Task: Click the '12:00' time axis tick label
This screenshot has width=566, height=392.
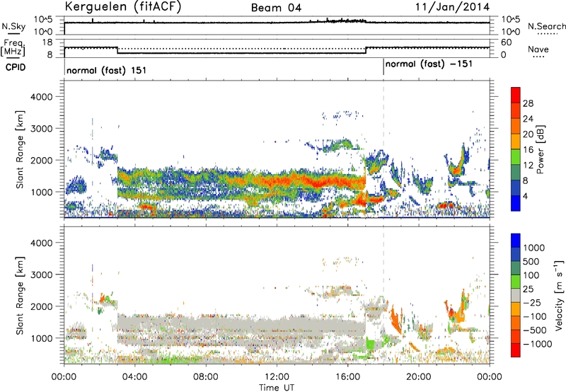Action: coord(277,377)
